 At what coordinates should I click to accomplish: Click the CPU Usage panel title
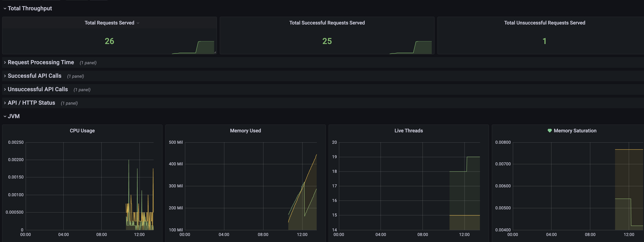click(x=82, y=131)
